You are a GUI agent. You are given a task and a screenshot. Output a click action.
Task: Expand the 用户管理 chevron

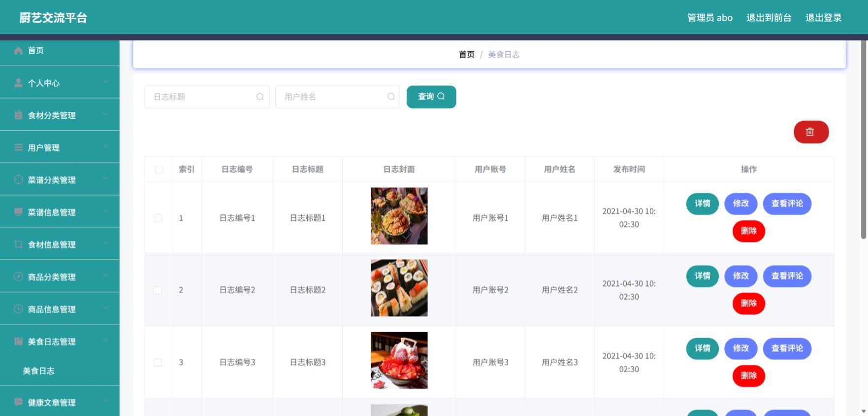coord(106,146)
